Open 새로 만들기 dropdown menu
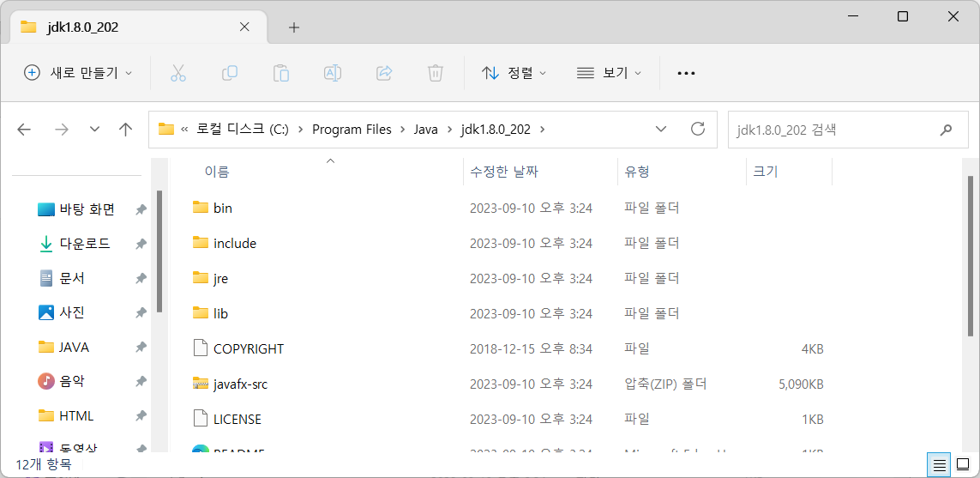 [78, 73]
